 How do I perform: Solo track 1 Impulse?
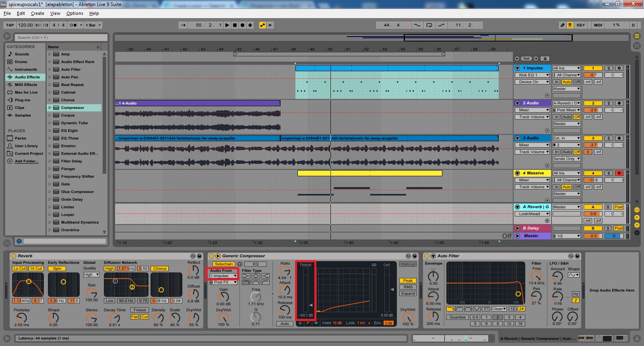pyautogui.click(x=609, y=68)
